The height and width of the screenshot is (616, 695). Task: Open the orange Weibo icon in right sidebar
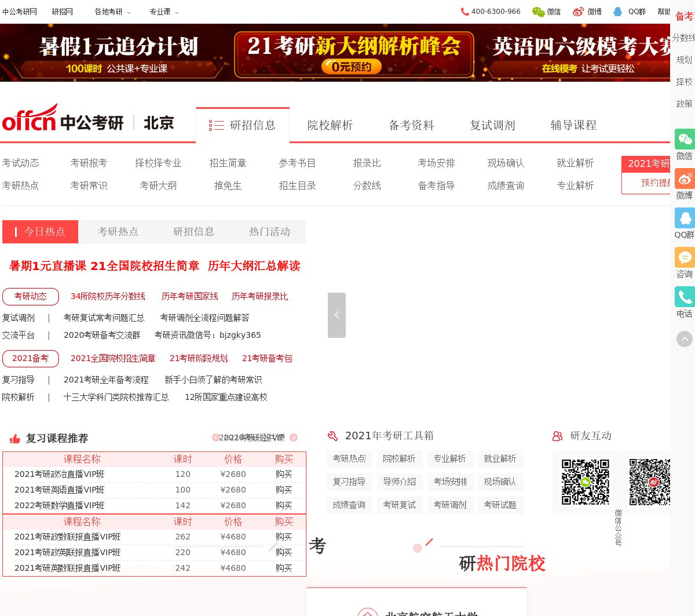point(685,178)
